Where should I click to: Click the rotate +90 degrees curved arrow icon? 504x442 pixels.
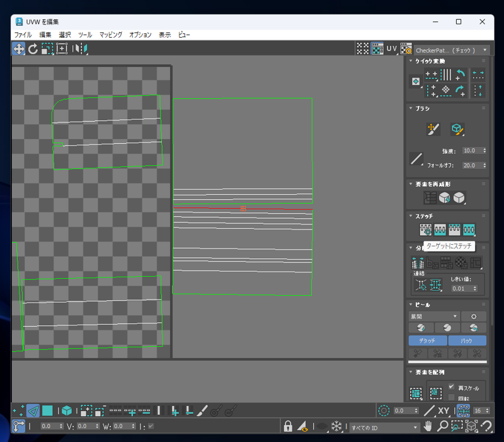[461, 74]
